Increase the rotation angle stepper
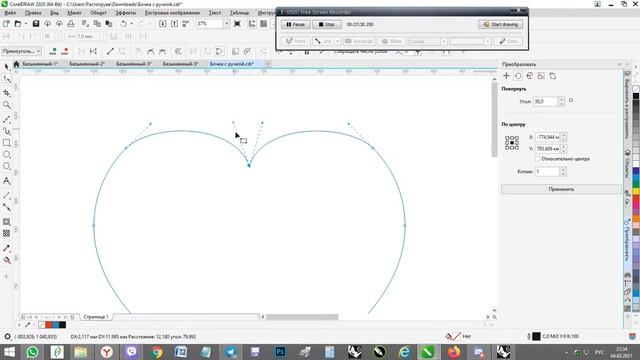640x360 pixels. [562, 99]
